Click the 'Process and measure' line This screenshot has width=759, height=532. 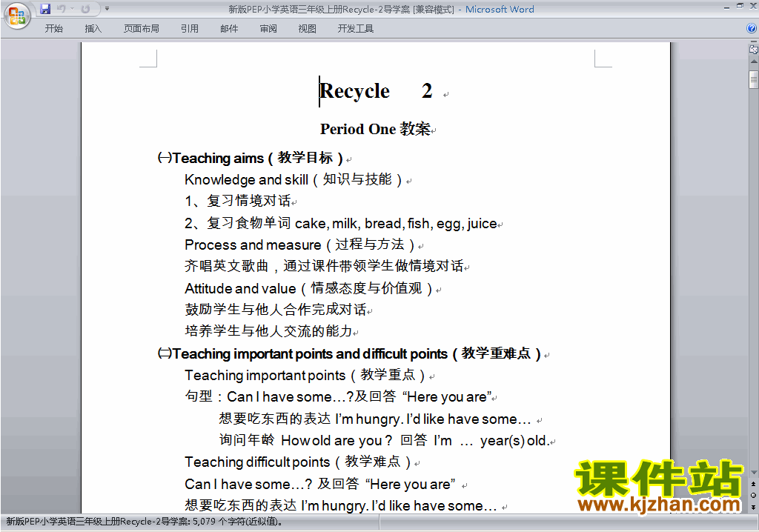(299, 245)
